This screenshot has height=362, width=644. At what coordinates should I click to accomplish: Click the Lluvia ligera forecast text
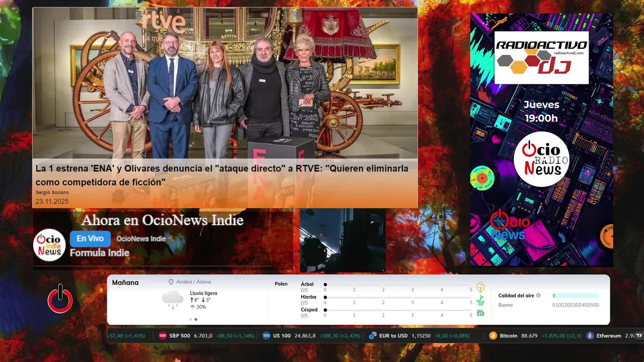pyautogui.click(x=204, y=293)
